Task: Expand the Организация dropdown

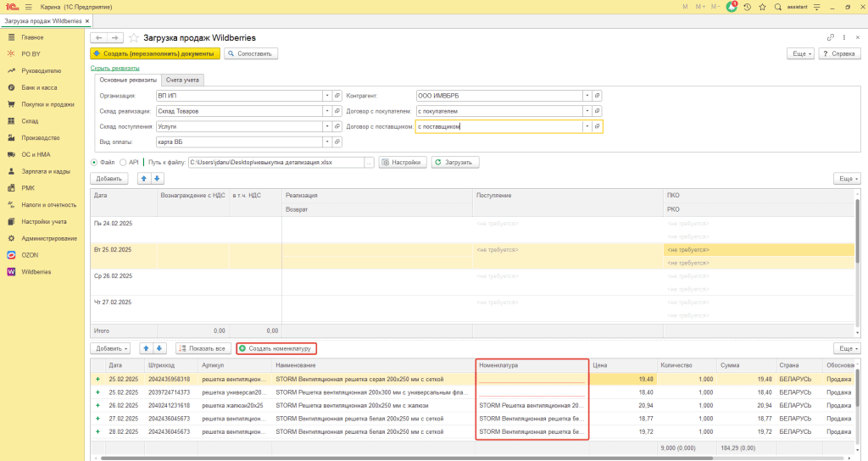Action: click(x=327, y=96)
